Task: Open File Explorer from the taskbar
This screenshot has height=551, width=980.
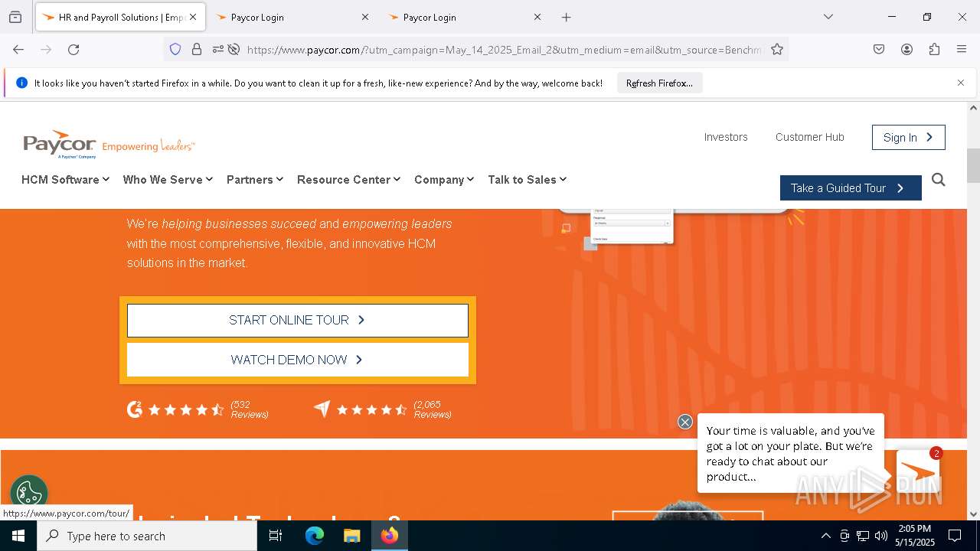Action: pos(352,536)
